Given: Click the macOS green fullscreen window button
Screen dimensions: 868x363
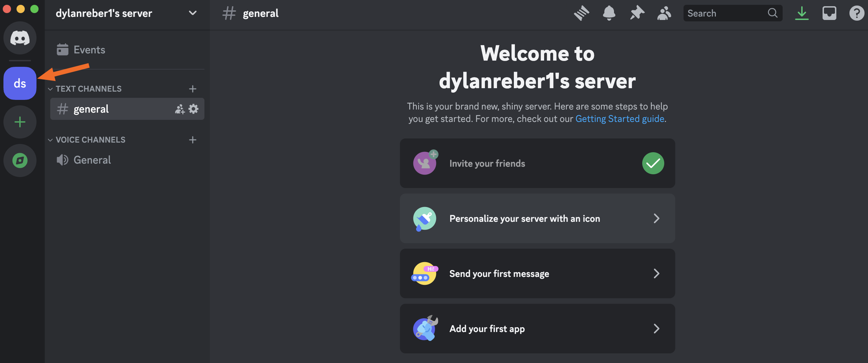Looking at the screenshot, I should (x=34, y=9).
